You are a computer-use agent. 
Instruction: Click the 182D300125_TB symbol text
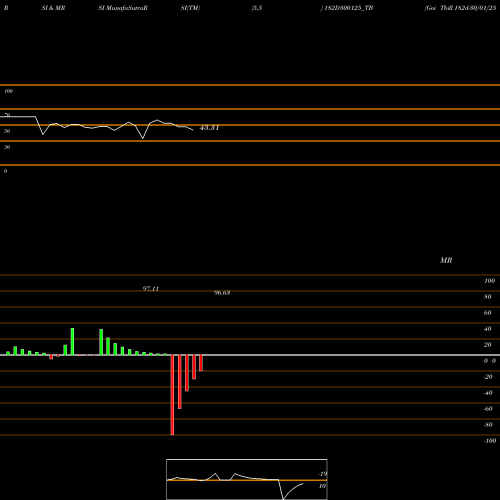coord(349,8)
